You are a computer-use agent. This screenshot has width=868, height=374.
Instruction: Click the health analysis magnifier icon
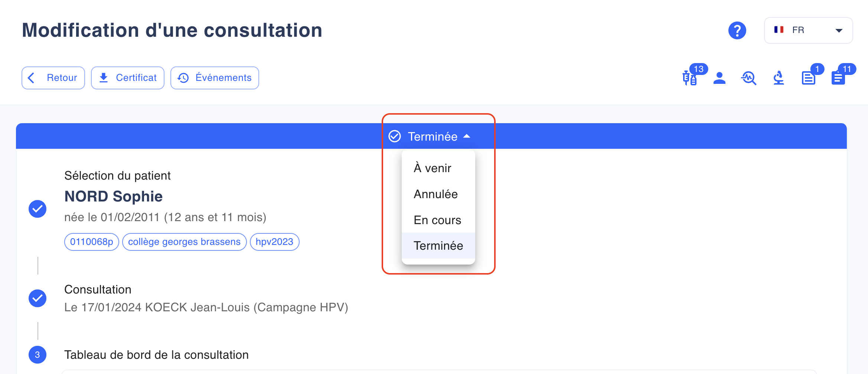(749, 78)
